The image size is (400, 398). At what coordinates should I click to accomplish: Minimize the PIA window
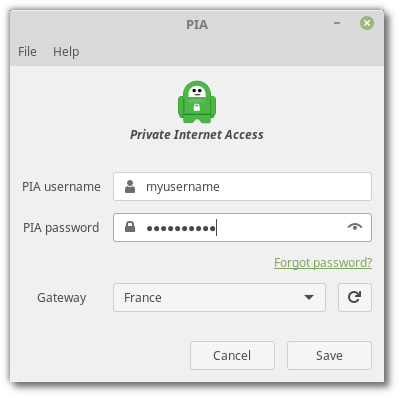[337, 23]
